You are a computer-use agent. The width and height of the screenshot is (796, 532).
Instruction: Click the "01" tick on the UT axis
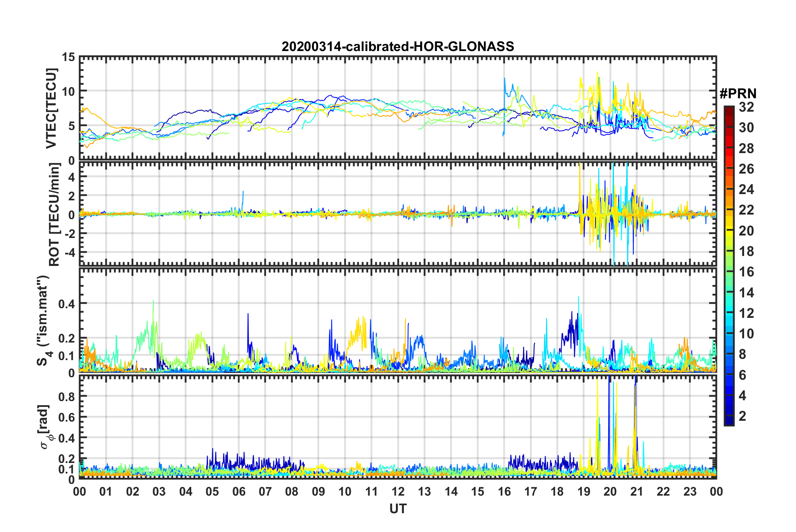(106, 491)
